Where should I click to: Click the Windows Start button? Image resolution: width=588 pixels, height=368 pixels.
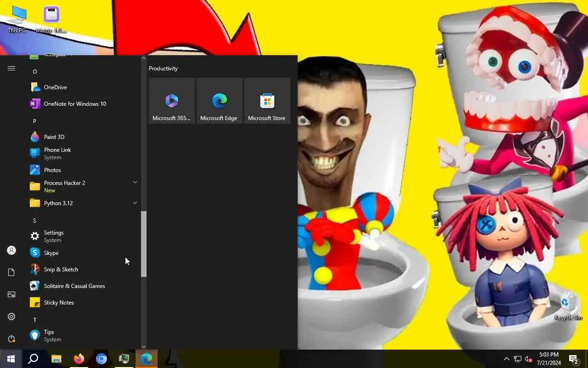[11, 359]
